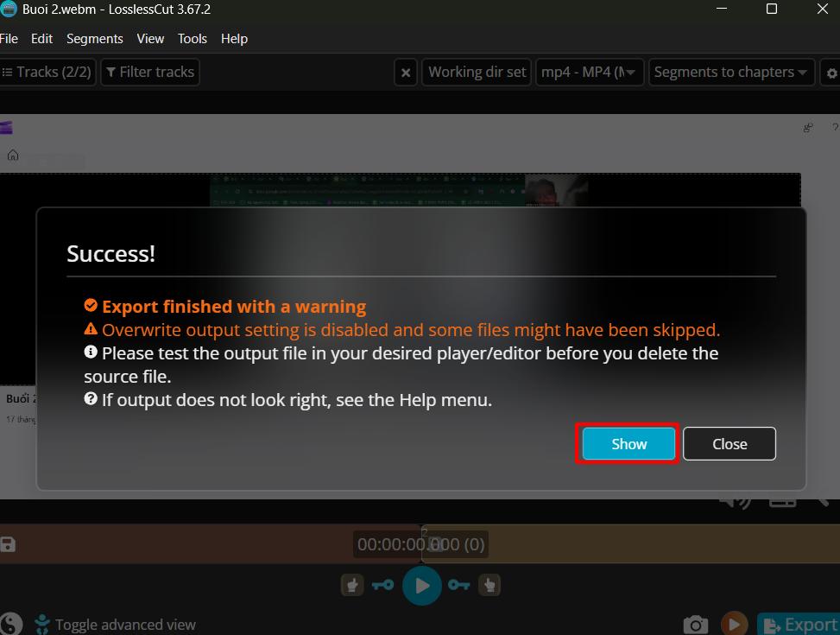Click the Show button in Success dialog
Viewport: 840px width, 635px height.
click(628, 443)
